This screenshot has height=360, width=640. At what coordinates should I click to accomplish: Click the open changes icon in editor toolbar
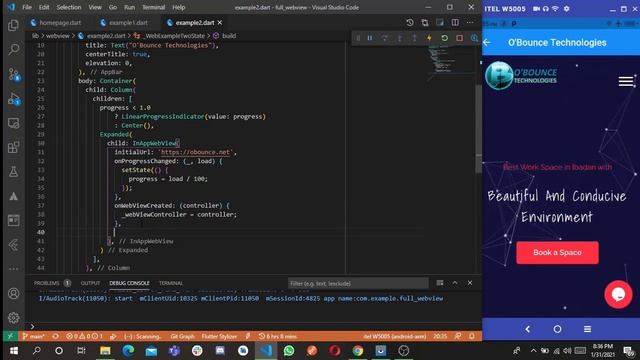pos(425,22)
